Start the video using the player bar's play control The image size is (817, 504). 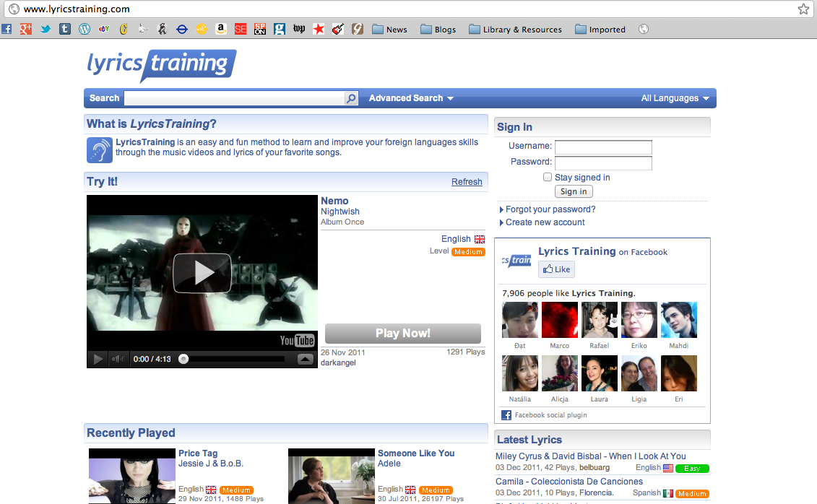(98, 359)
